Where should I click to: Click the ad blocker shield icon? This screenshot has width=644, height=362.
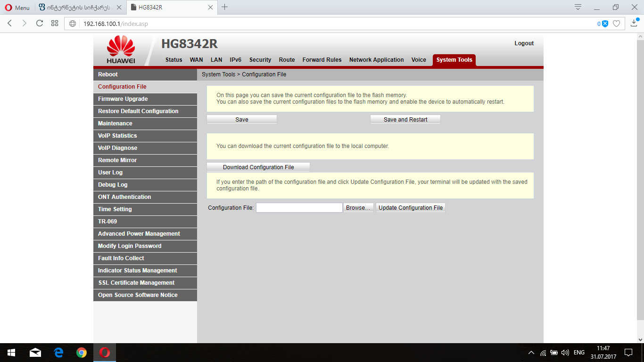point(605,24)
